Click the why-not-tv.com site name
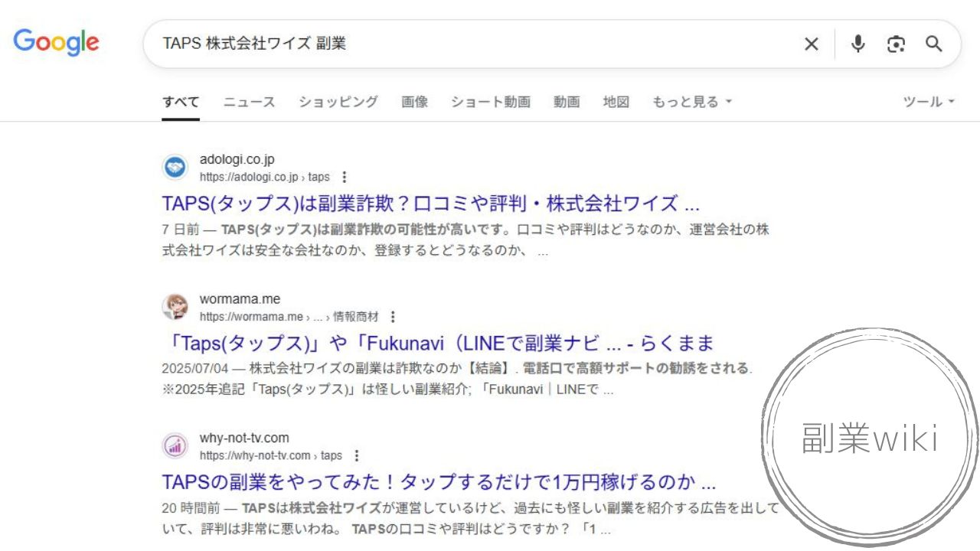This screenshot has height=551, width=980. (x=244, y=439)
